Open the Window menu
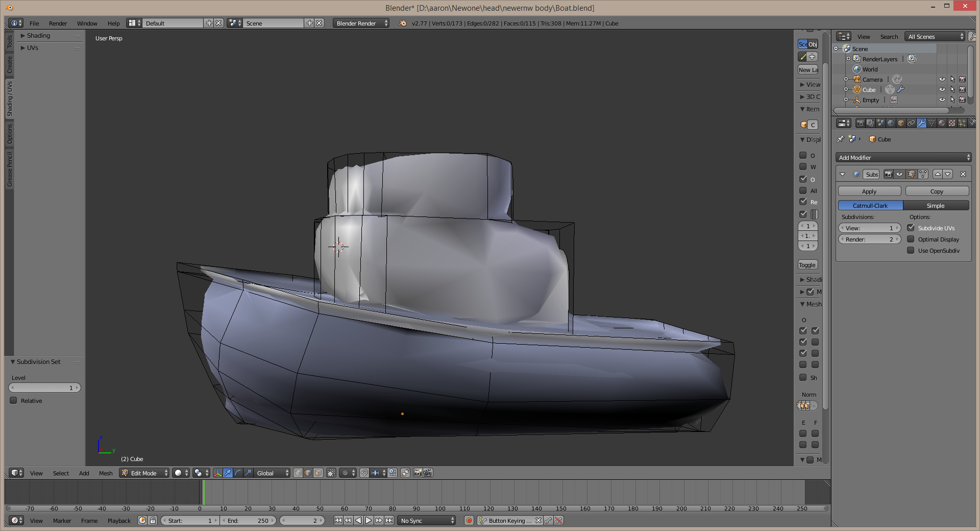This screenshot has width=980, height=531. 87,23
